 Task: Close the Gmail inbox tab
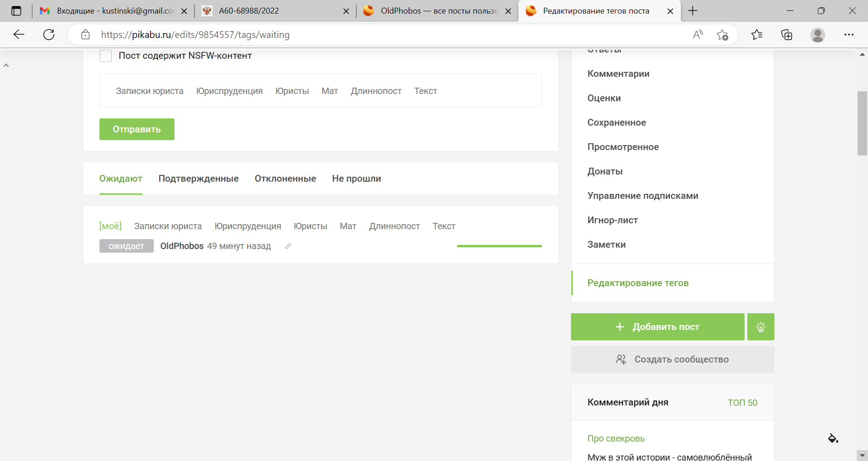click(184, 11)
